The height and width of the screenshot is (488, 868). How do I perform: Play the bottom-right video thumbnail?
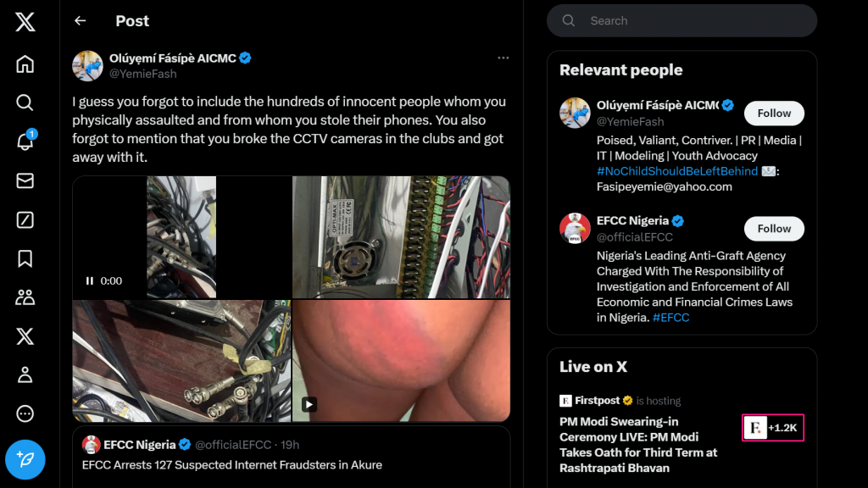[309, 405]
